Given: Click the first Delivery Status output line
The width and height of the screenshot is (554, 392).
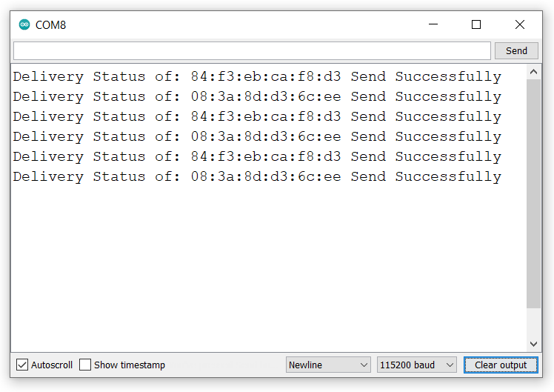Looking at the screenshot, I should coord(256,76).
